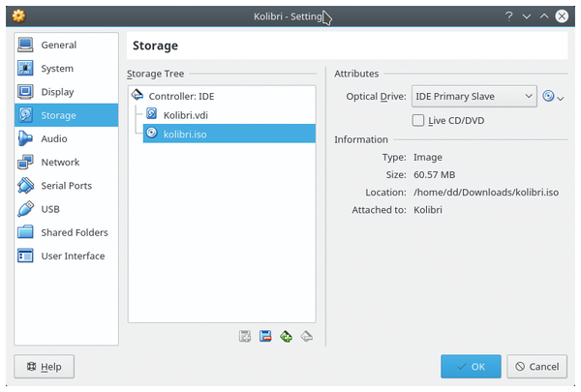Select the Kolibri.vdi hard disk
581x392 pixels.
point(185,115)
